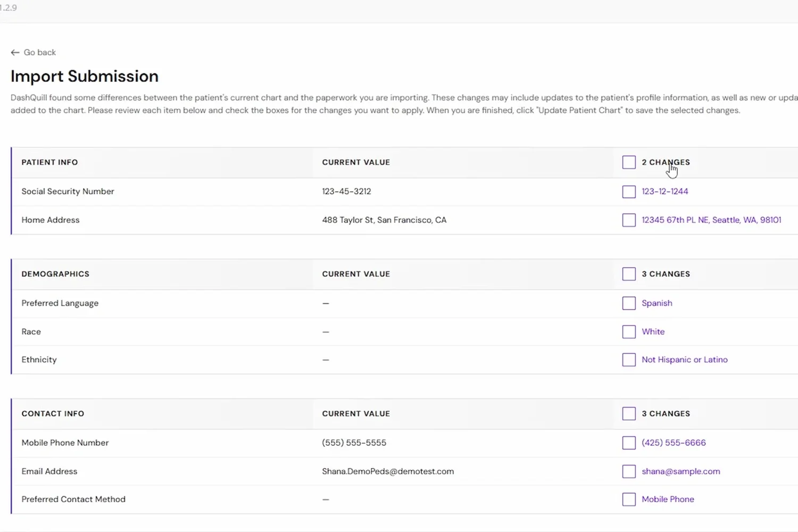The width and height of the screenshot is (798, 532).
Task: Tick the shana@sample.com email checkbox
Action: pos(629,472)
